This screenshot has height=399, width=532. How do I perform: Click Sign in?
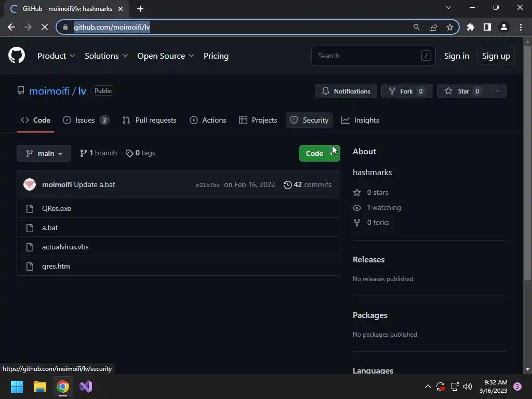click(457, 56)
